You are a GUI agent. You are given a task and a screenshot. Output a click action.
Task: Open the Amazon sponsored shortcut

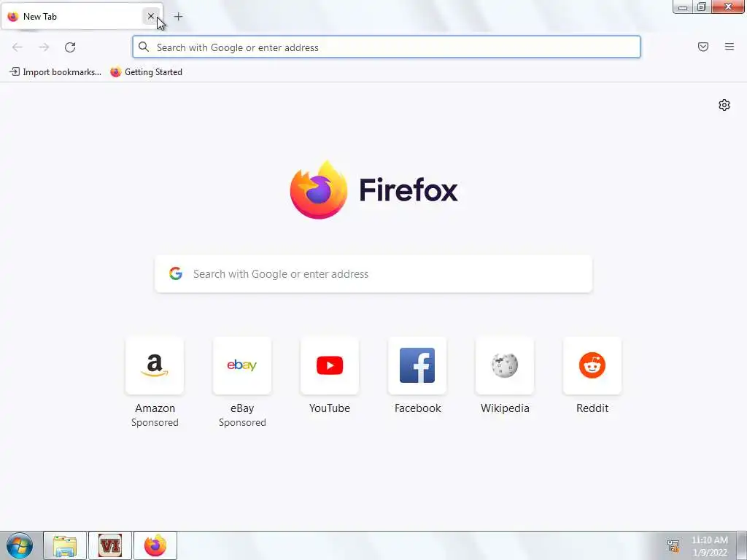point(155,366)
